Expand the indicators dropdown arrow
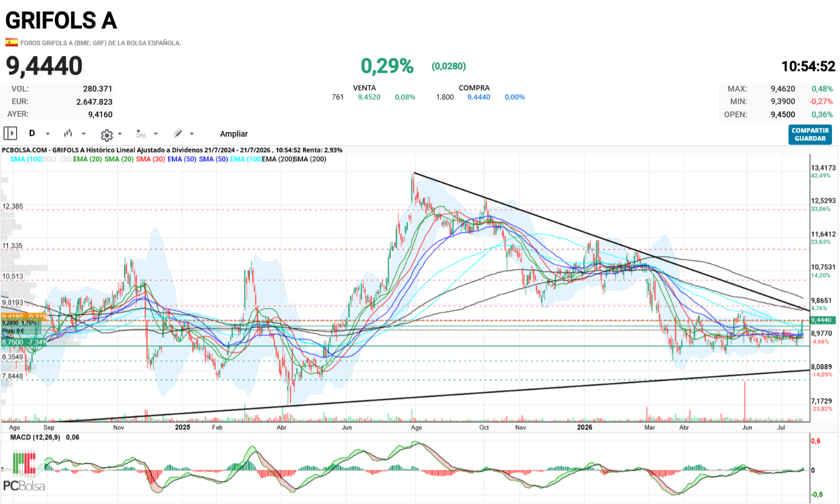This screenshot has height=504, width=840. (x=156, y=134)
